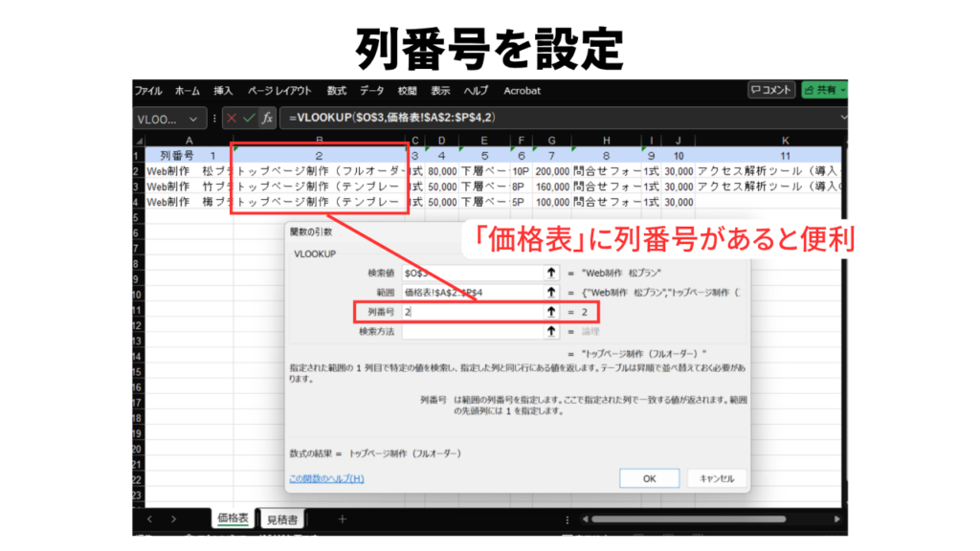Image resolution: width=980 pixels, height=551 pixels.
Task: Click cell with 160,000
Action: click(x=552, y=187)
